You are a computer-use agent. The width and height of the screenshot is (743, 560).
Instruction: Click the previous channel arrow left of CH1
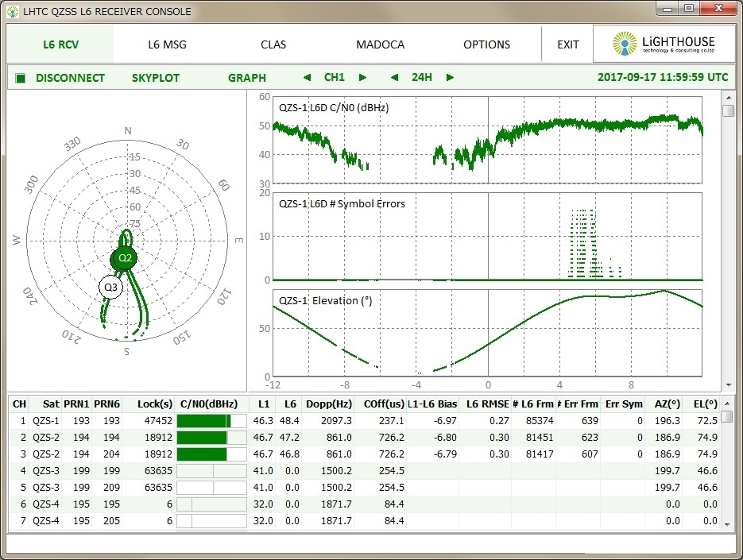click(x=308, y=78)
